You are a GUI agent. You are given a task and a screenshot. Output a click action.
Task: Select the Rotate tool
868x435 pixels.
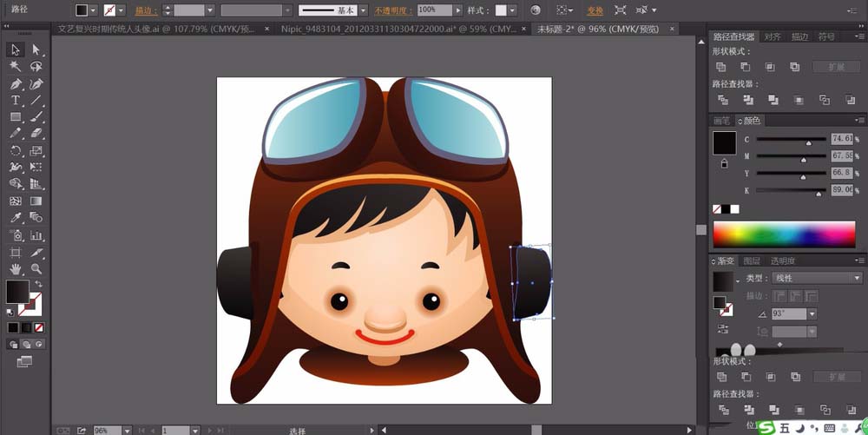coord(16,150)
